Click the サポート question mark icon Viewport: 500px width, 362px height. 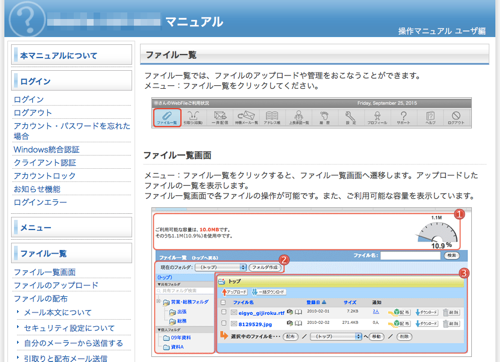tap(403, 117)
